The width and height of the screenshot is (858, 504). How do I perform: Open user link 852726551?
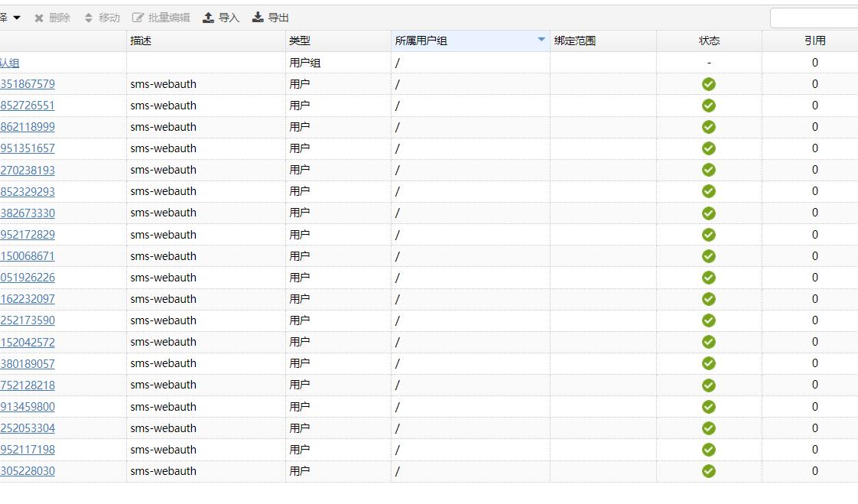tap(28, 106)
